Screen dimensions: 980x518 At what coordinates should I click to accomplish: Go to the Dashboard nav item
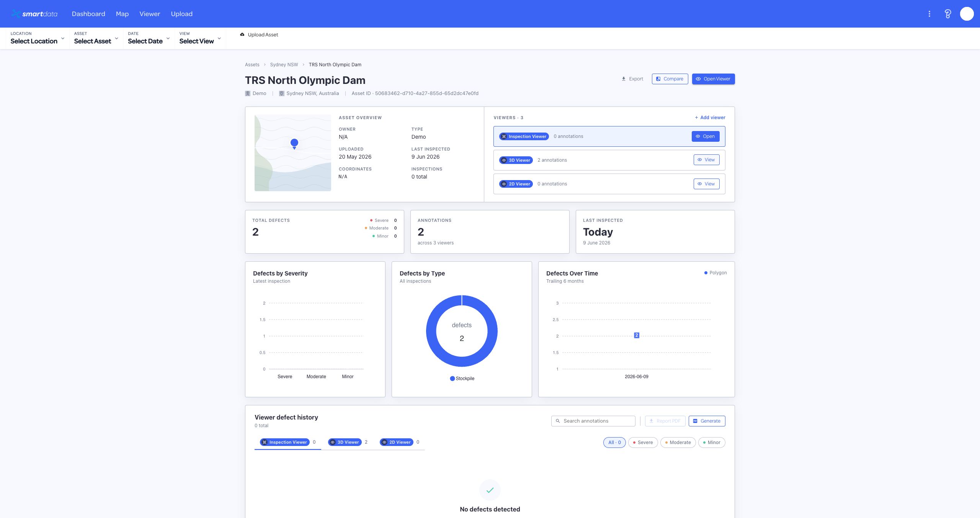[88, 14]
